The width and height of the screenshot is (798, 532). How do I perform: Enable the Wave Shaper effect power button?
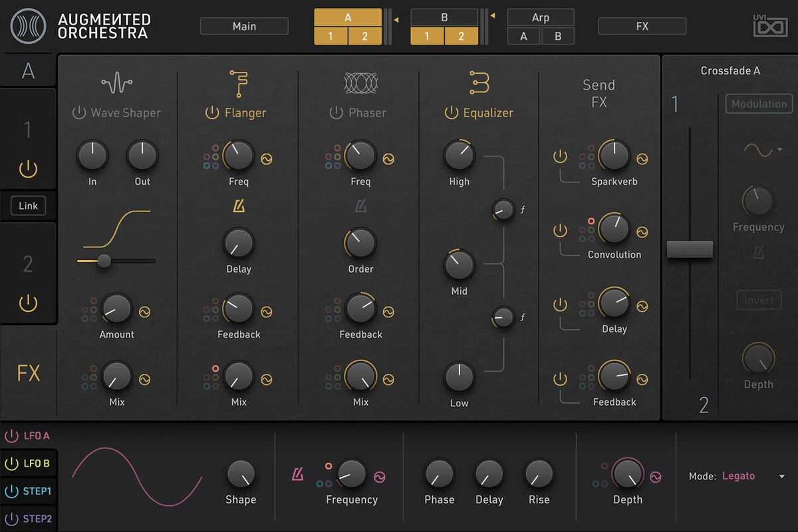point(79,113)
